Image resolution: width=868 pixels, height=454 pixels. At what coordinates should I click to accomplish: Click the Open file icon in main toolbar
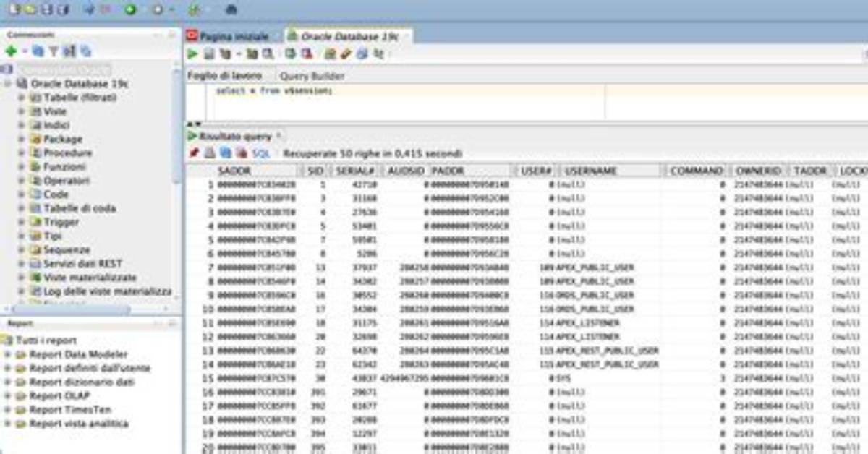click(x=31, y=9)
